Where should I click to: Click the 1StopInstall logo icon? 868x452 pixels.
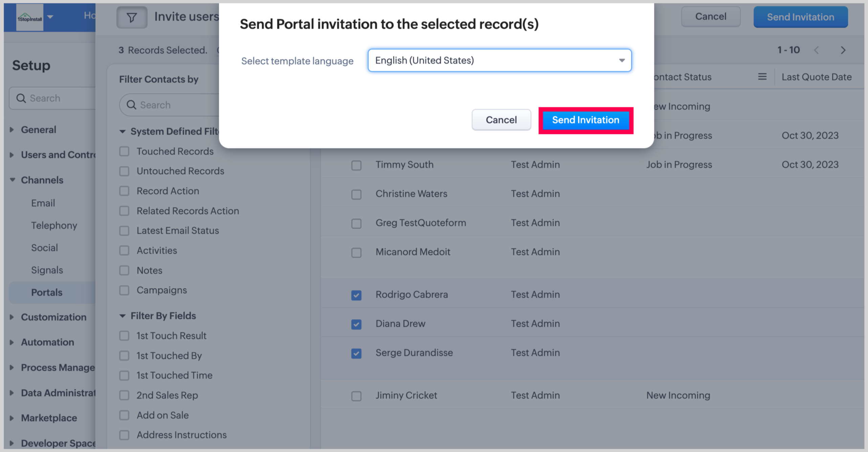coord(30,17)
